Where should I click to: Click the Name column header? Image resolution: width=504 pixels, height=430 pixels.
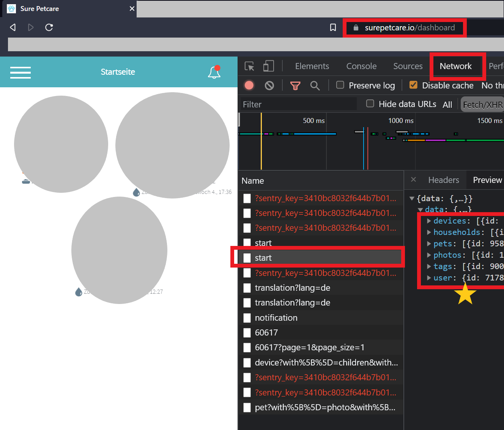click(x=321, y=181)
